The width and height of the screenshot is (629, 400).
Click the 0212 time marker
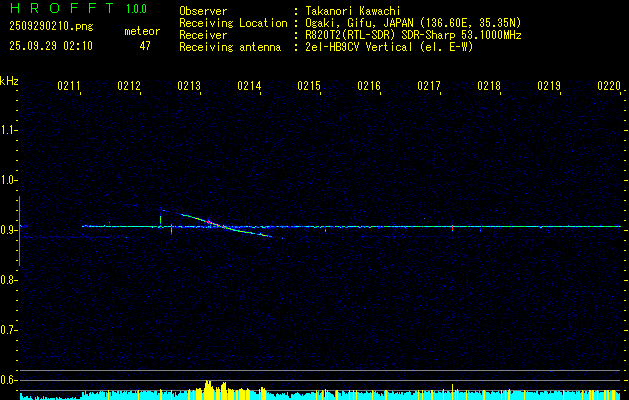[x=129, y=86]
